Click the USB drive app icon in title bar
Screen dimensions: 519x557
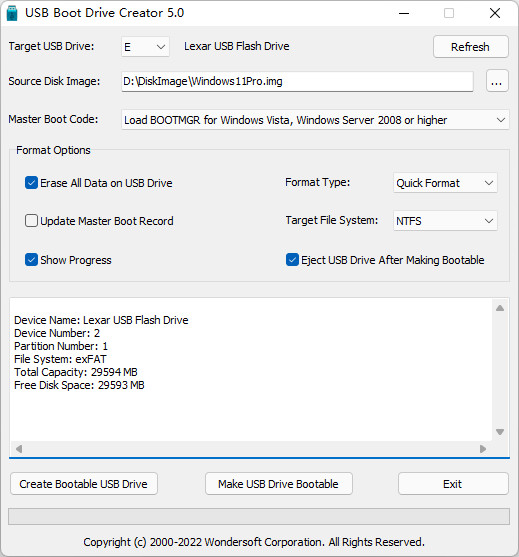(x=12, y=13)
